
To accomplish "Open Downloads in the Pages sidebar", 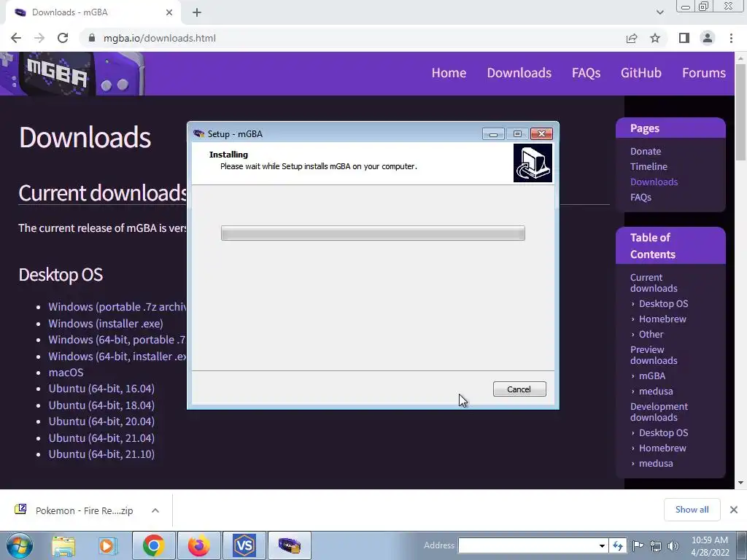I will point(654,182).
